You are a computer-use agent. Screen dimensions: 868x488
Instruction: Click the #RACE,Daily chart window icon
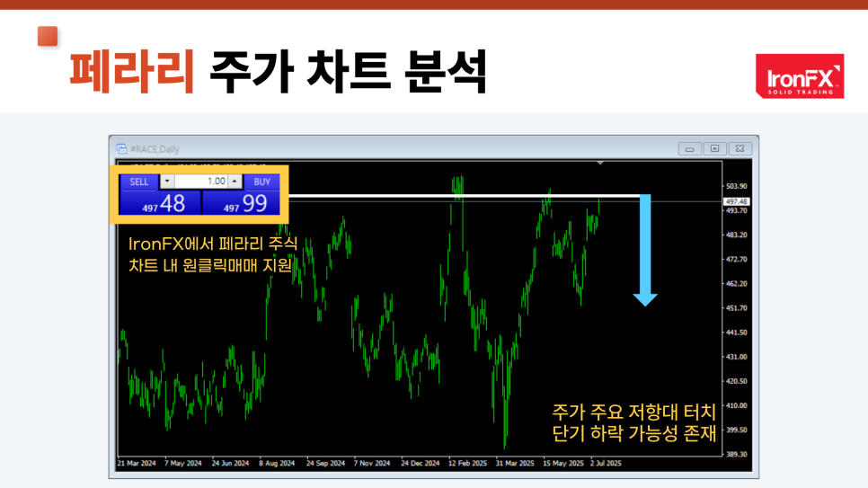pos(122,149)
